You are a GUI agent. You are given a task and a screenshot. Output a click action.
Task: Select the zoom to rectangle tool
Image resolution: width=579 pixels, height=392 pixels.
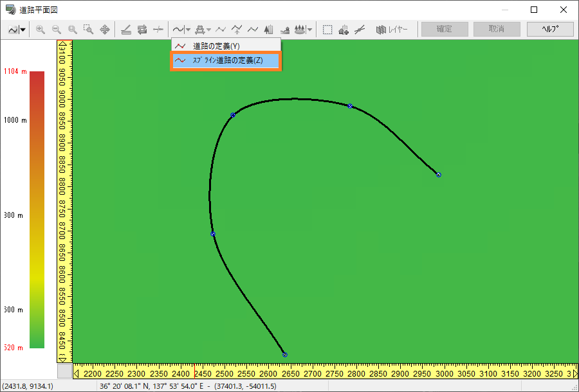[x=88, y=30]
